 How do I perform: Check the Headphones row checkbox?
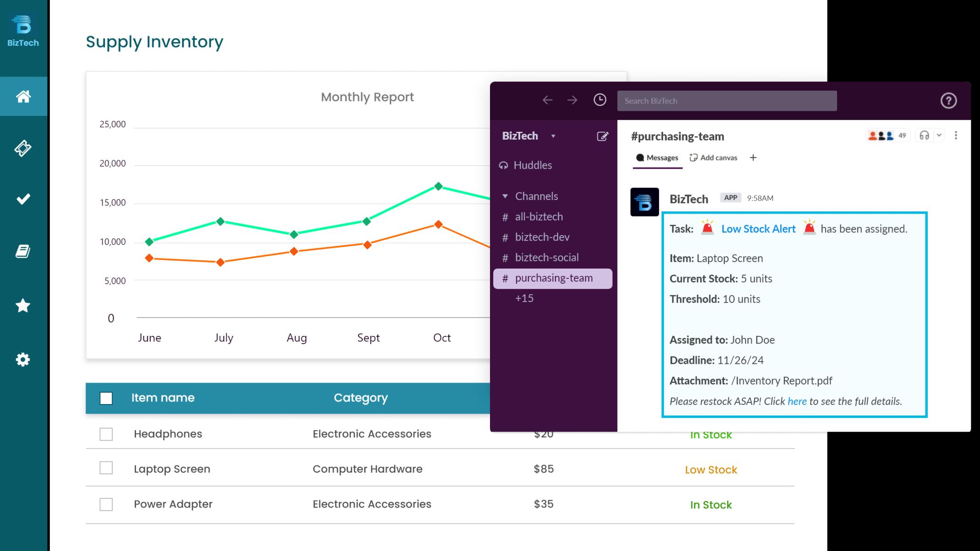106,434
